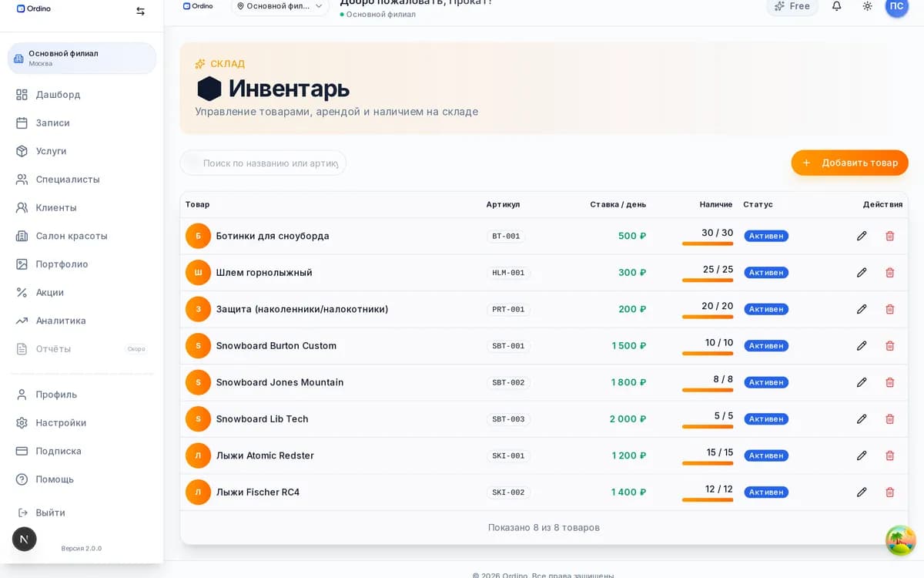Click the SKI-001 article tag

tap(508, 455)
